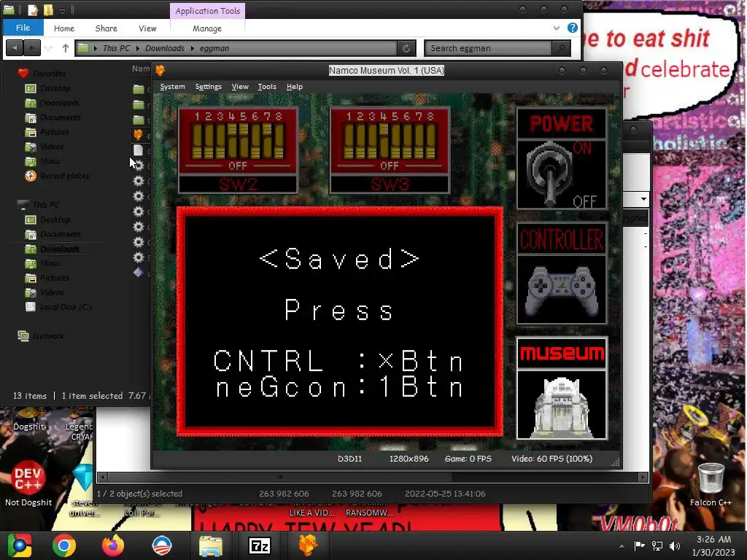Click the search magnifier button
This screenshot has height=560, width=747.
[561, 48]
